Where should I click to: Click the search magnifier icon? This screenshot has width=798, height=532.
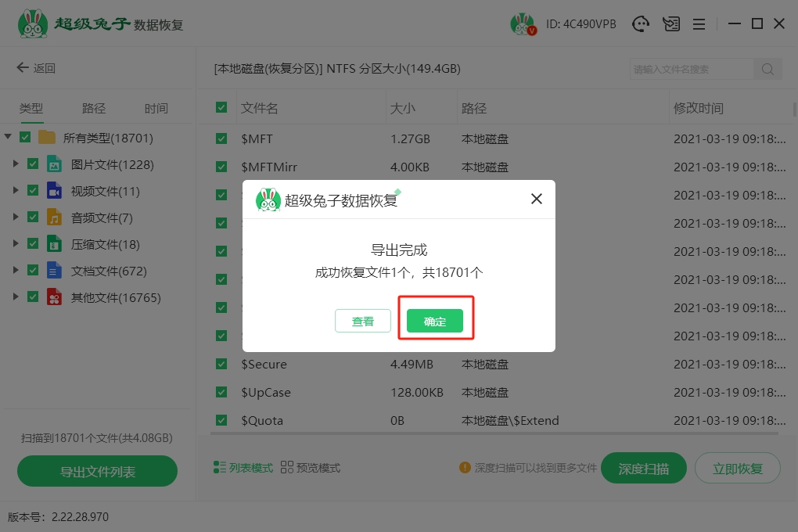click(x=767, y=69)
